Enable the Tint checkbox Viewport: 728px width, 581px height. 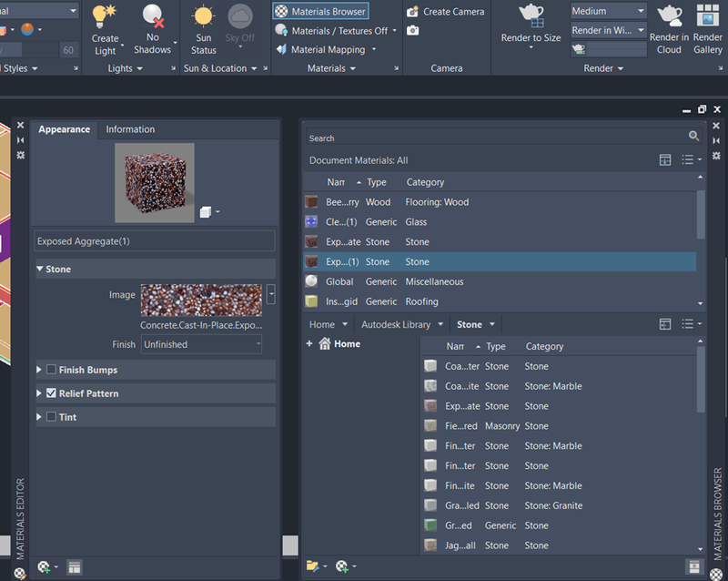pyautogui.click(x=51, y=416)
